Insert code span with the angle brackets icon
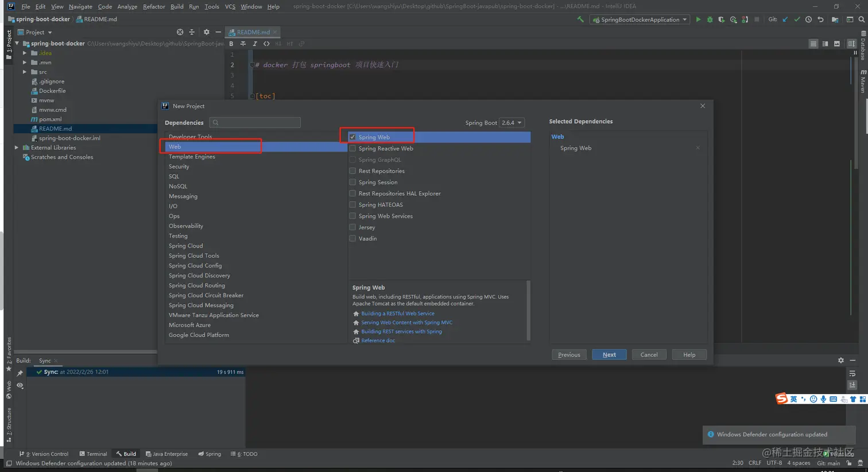Screen dimensions: 868x472 266,44
